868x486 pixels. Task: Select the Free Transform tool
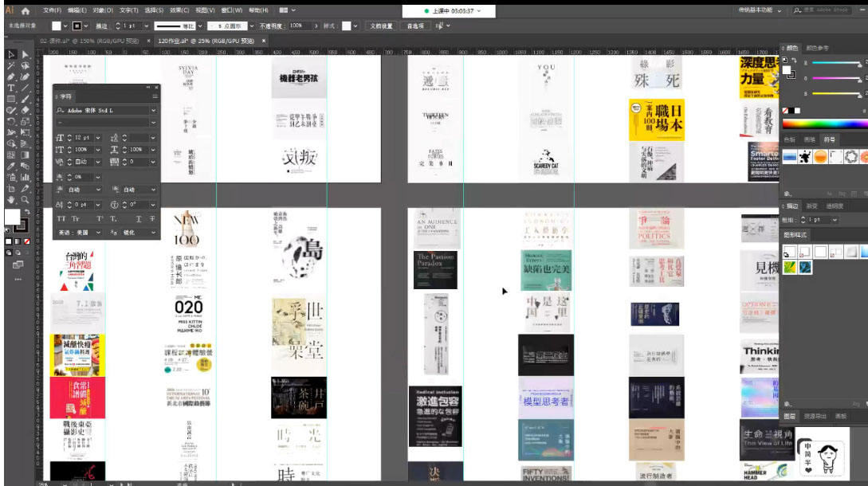pos(25,133)
